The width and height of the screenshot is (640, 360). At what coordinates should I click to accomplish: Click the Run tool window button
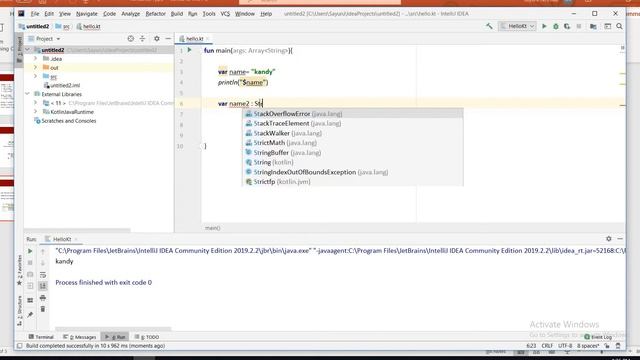pos(115,337)
